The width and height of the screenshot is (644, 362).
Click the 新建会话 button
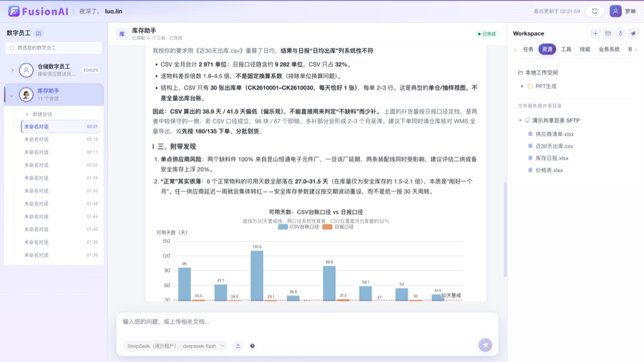38,114
